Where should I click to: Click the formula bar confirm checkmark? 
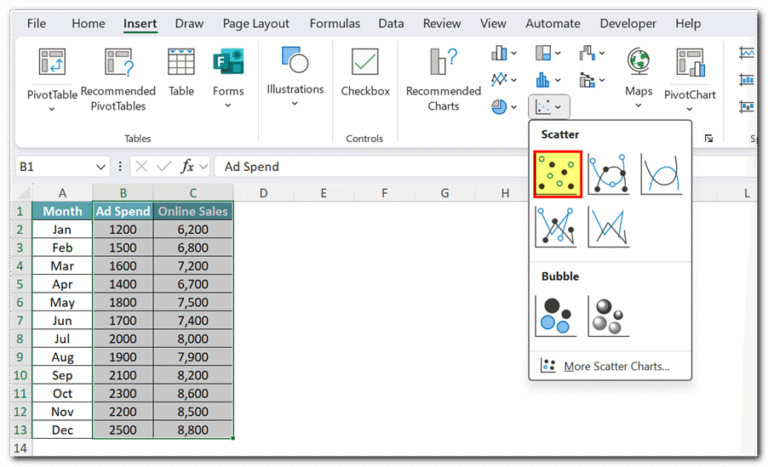click(x=164, y=167)
